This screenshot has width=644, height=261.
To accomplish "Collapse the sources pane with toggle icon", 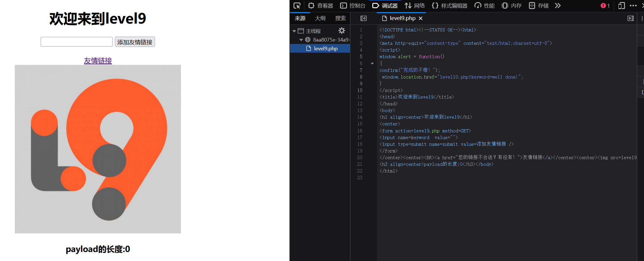I will [x=364, y=18].
